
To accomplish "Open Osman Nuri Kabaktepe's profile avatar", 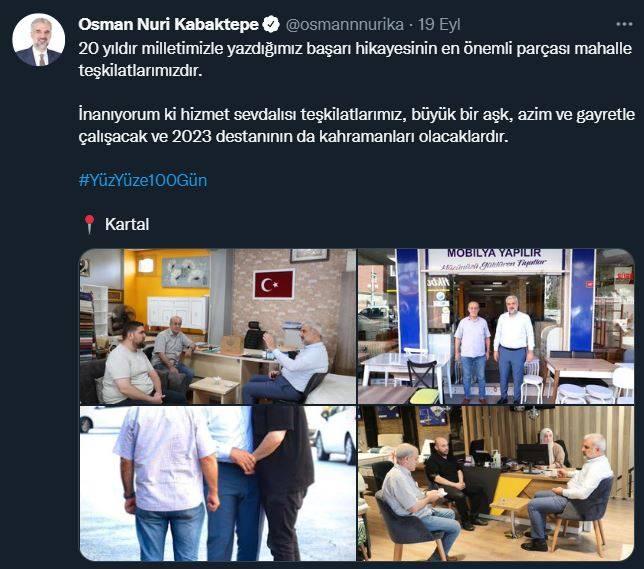I will [x=39, y=40].
